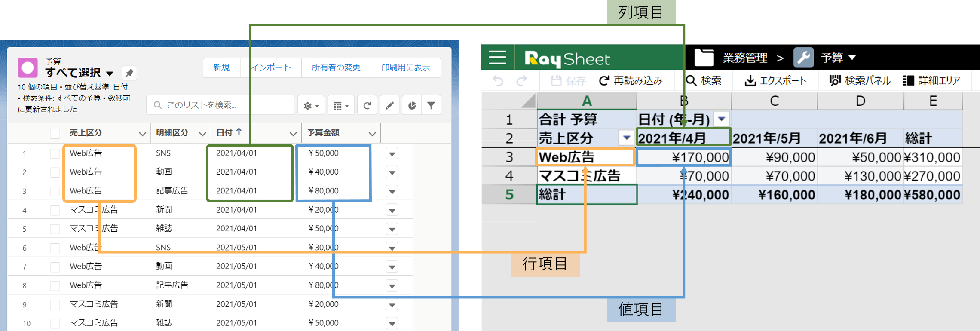The height and width of the screenshot is (331, 980).
Task: Click the インポート button
Action: point(271,67)
